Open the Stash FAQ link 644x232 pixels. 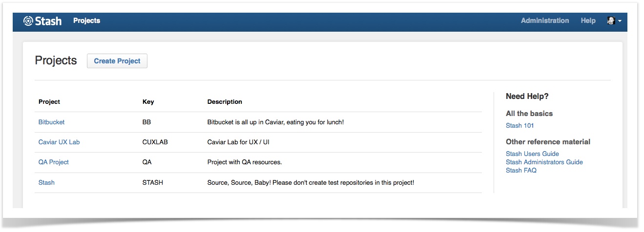coord(521,171)
